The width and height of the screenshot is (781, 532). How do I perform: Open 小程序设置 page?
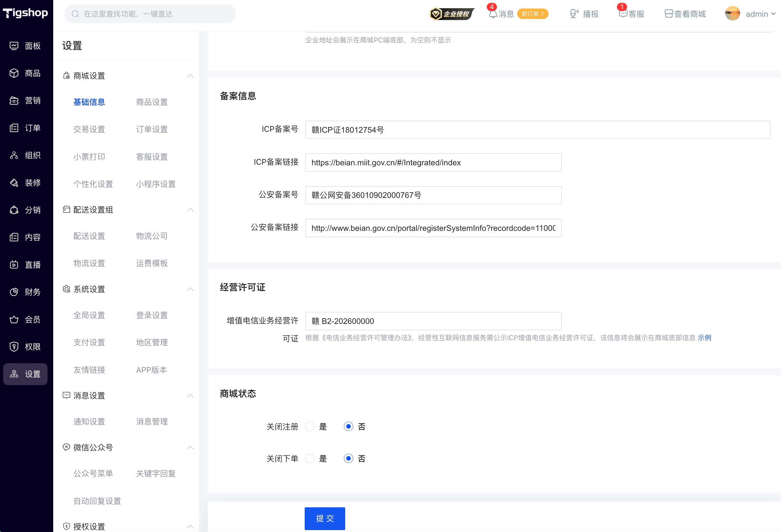[156, 184]
